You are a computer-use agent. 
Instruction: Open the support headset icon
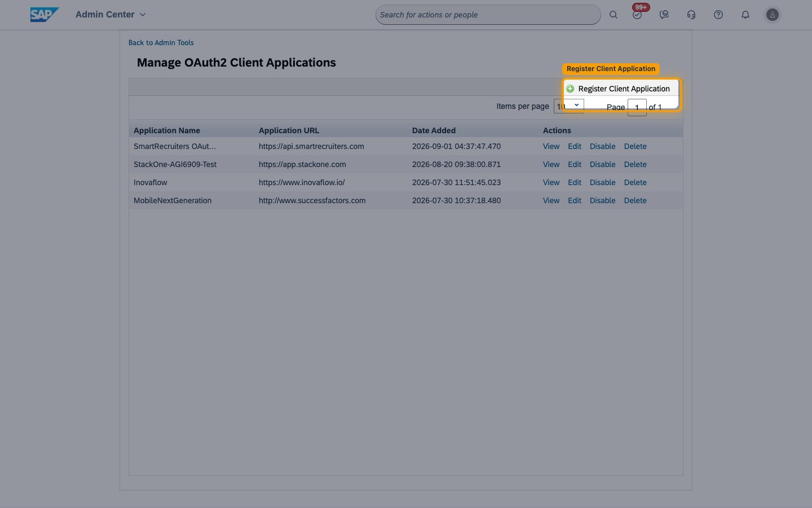pyautogui.click(x=691, y=15)
